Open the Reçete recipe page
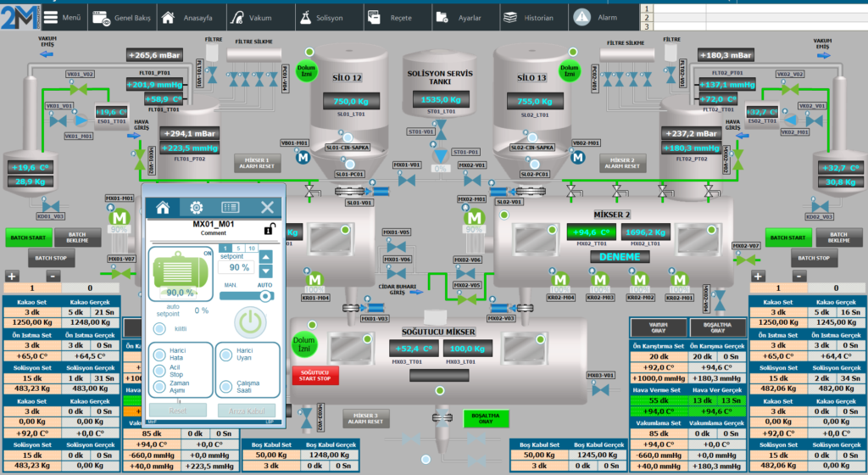 [x=398, y=18]
